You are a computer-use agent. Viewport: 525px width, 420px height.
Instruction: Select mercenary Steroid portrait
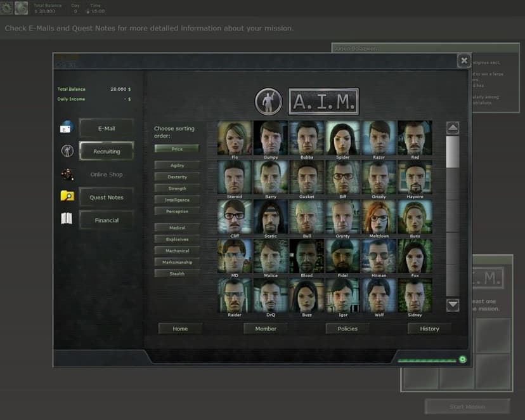235,177
